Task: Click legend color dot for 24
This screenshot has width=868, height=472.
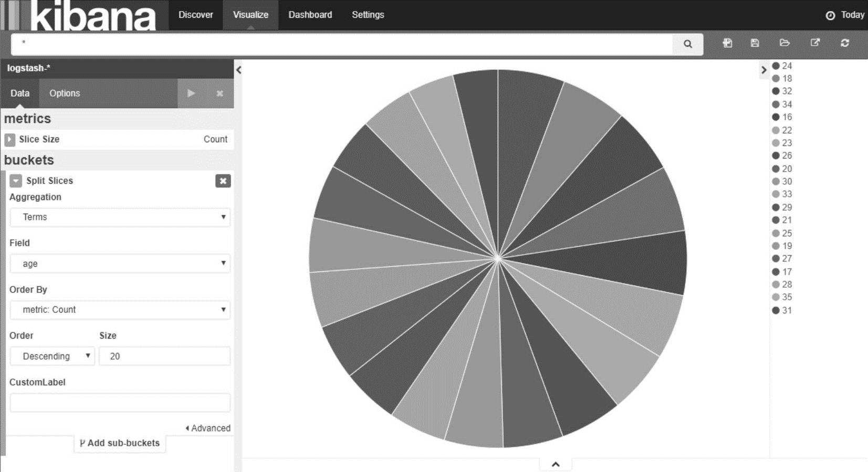Action: (x=776, y=66)
